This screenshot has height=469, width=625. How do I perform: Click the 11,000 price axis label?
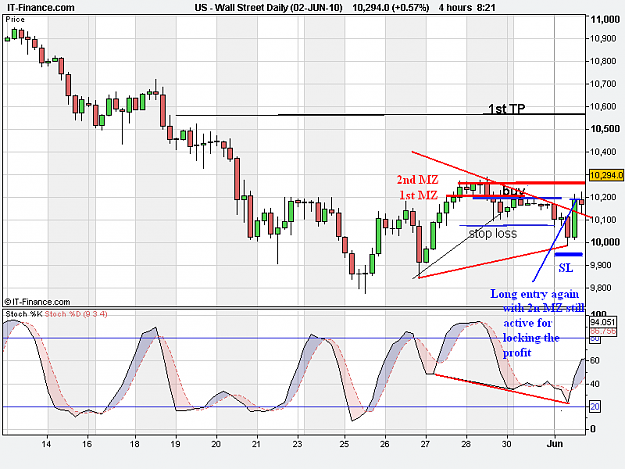pos(605,20)
